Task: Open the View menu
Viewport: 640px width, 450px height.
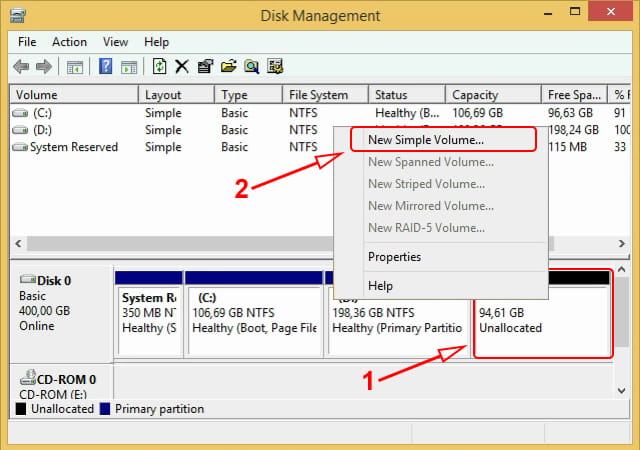Action: [116, 42]
